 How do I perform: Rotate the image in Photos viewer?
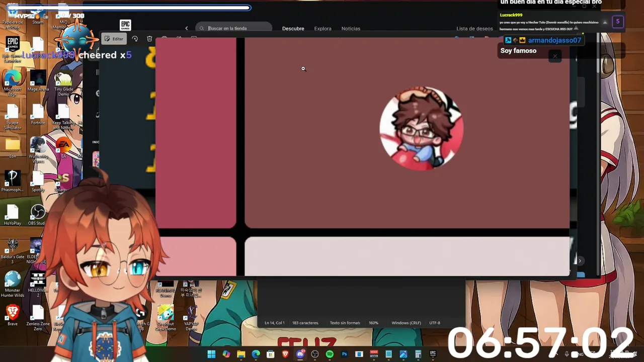(x=135, y=39)
